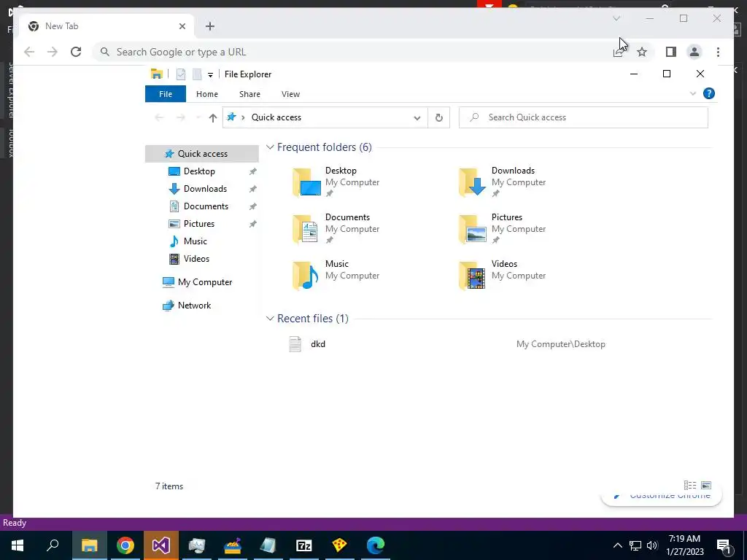Image resolution: width=747 pixels, height=560 pixels.
Task: Click the Up one level arrow
Action: tap(212, 117)
